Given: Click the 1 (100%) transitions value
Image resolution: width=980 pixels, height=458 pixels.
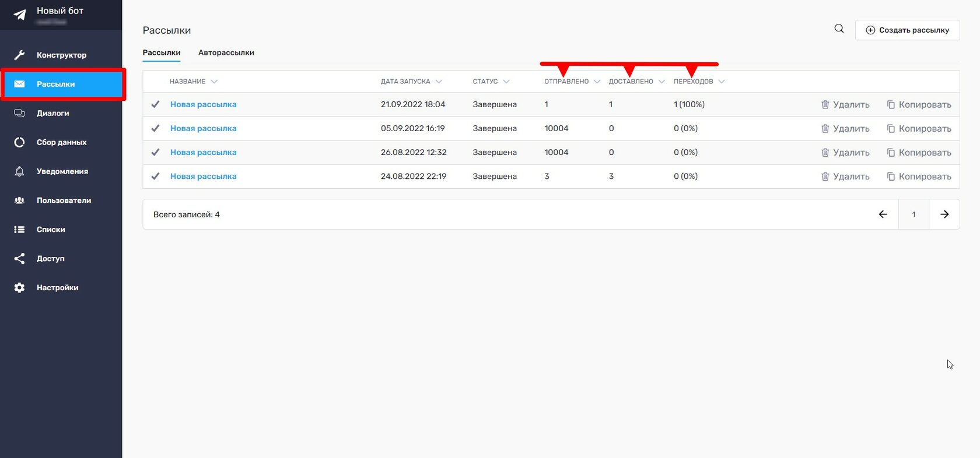Looking at the screenshot, I should click(689, 104).
